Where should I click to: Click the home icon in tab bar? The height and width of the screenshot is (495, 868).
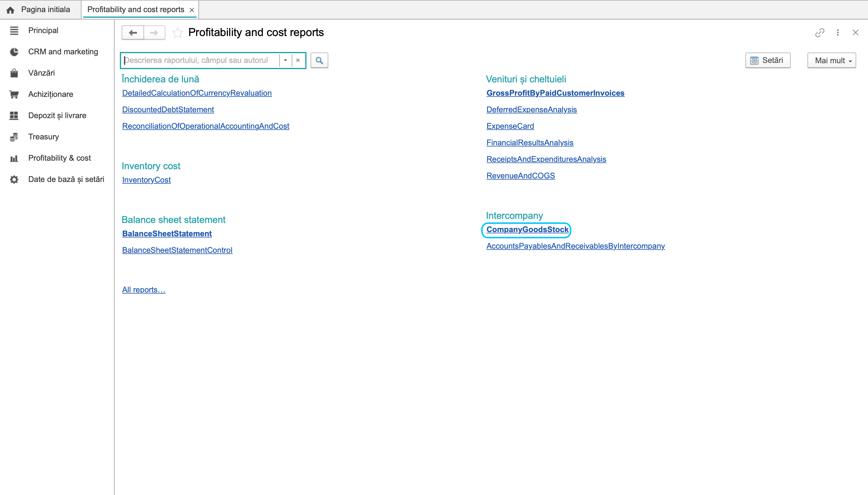pyautogui.click(x=11, y=10)
